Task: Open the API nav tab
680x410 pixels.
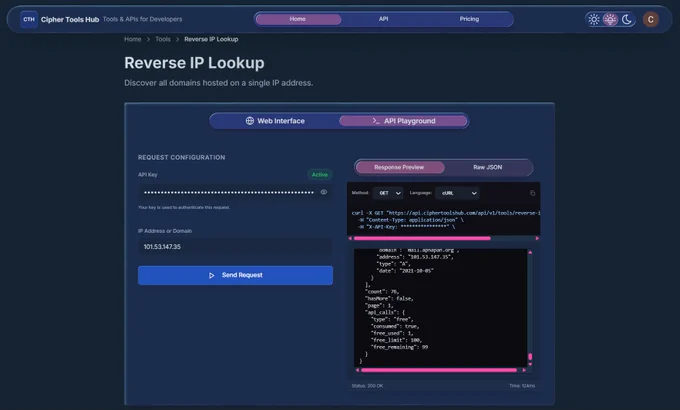Action: click(383, 19)
